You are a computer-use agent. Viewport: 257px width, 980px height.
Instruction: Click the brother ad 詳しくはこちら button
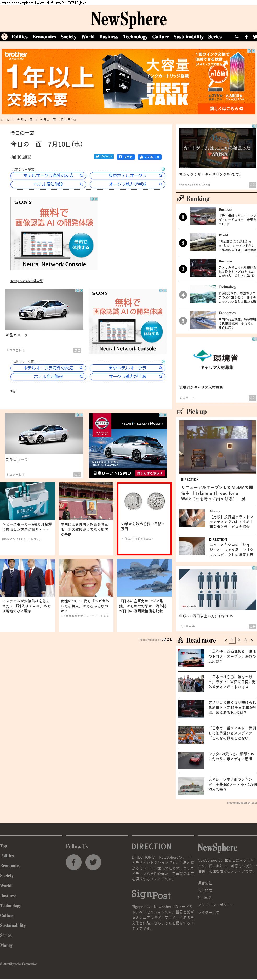[226, 108]
